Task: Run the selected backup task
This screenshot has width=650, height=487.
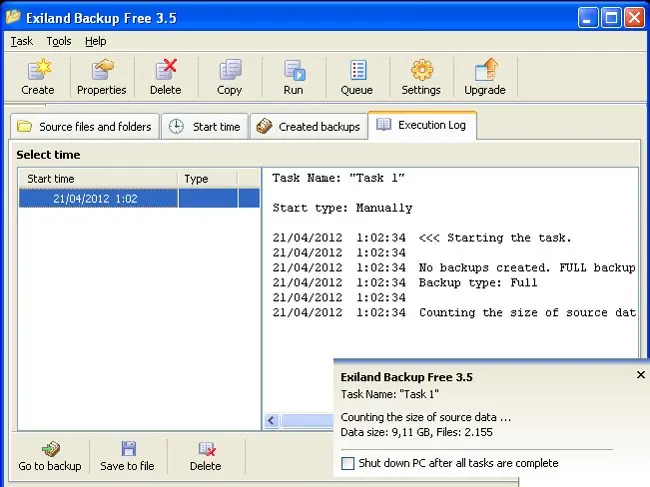Action: [293, 77]
